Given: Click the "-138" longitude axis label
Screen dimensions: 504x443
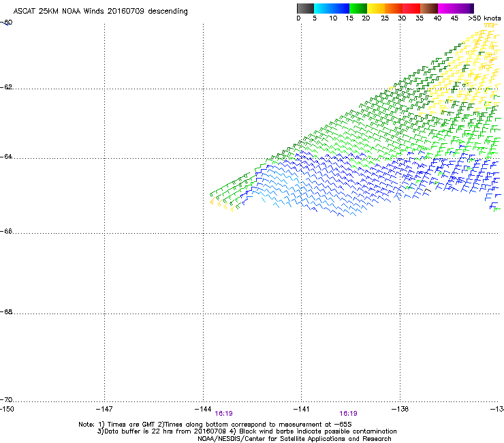Looking at the screenshot, I should 400,409.
